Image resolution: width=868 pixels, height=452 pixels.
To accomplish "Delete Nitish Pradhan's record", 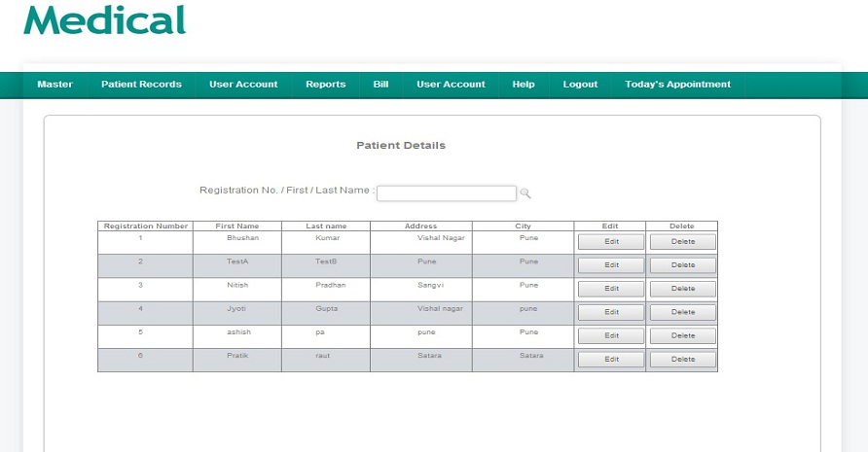I will click(x=682, y=289).
